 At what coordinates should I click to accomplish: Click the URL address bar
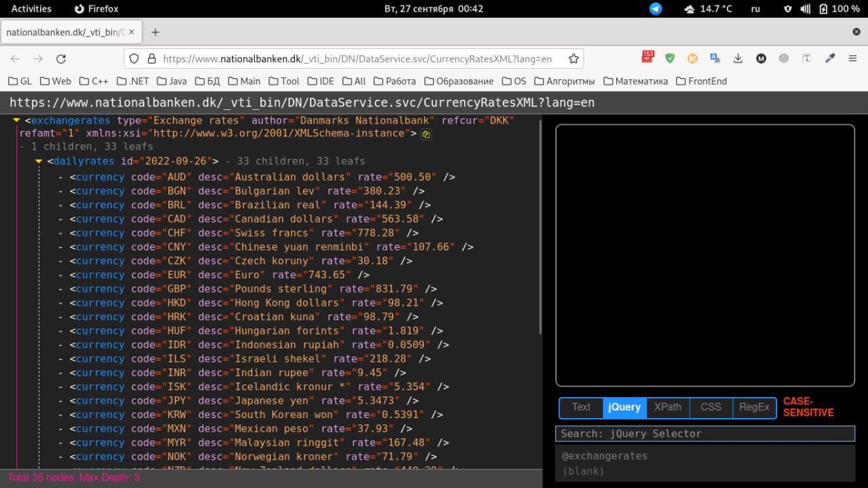(354, 59)
